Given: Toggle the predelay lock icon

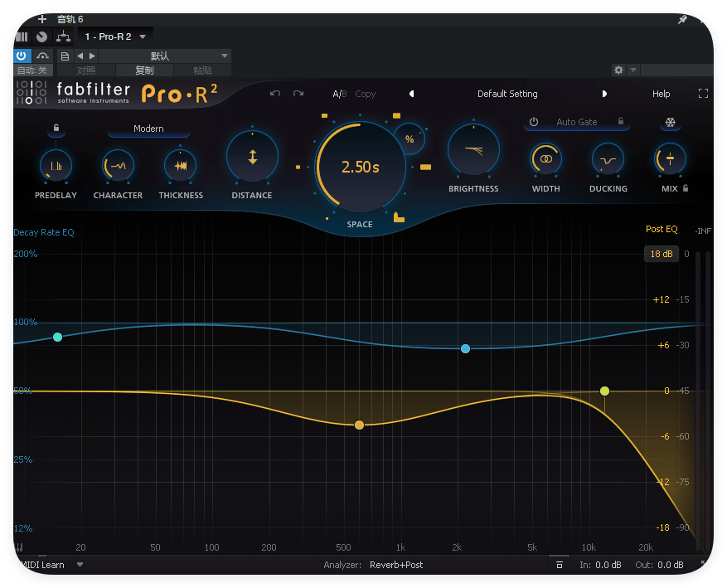Looking at the screenshot, I should (x=56, y=128).
